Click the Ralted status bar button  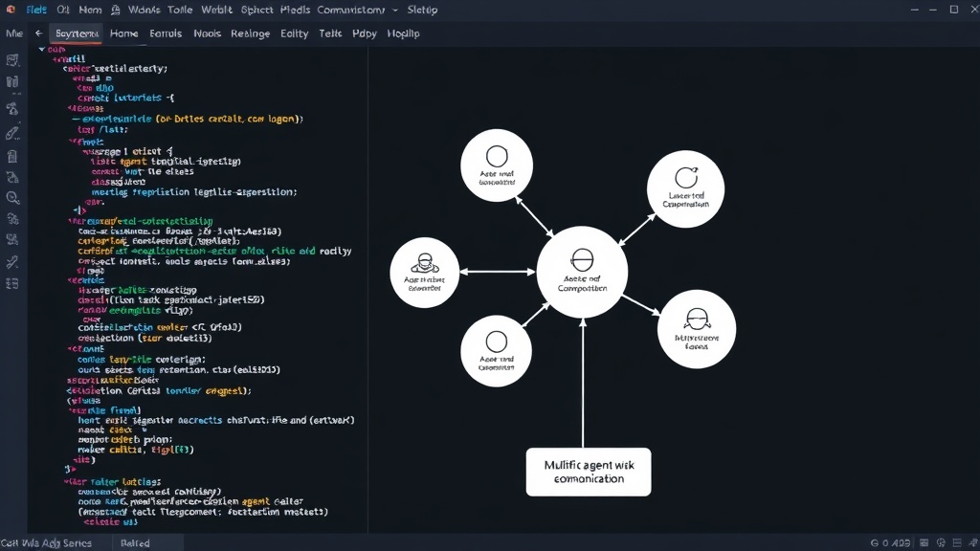pos(135,543)
